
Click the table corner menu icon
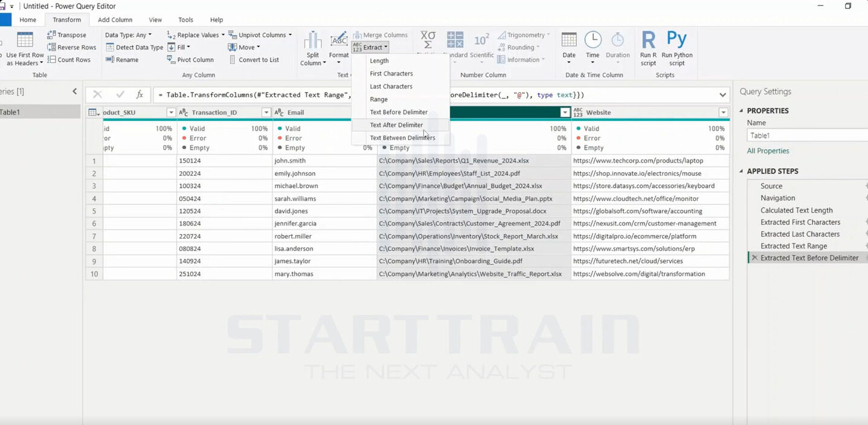(x=94, y=112)
